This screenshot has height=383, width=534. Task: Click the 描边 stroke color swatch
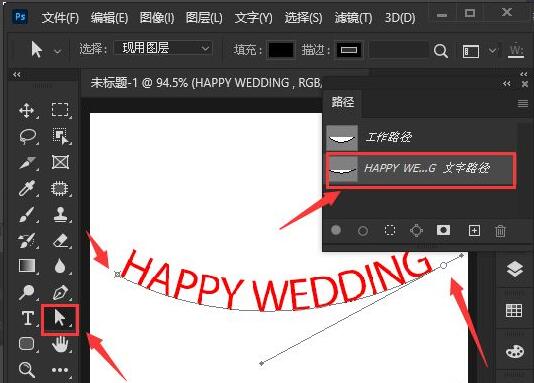click(x=349, y=50)
